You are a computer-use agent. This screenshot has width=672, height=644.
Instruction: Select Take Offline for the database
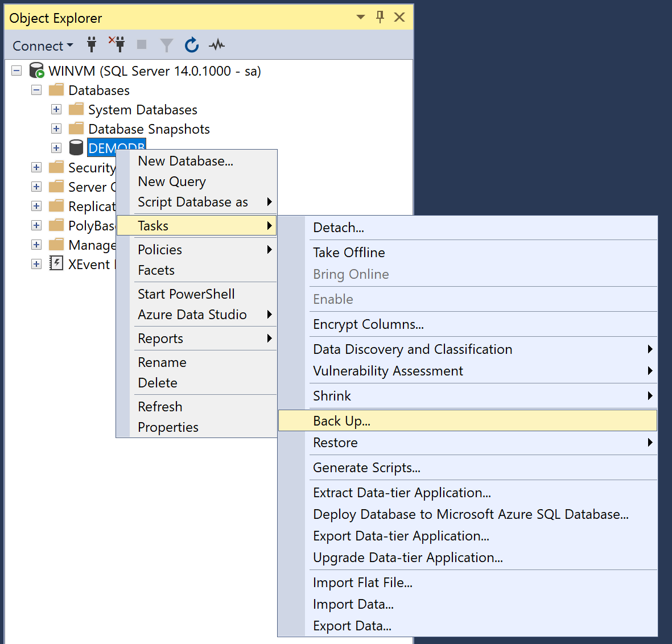(349, 252)
